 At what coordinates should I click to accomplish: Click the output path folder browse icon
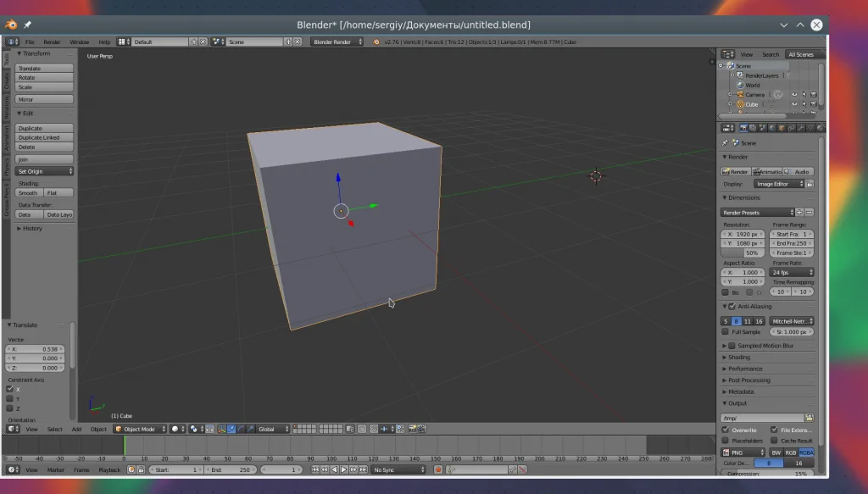click(809, 418)
